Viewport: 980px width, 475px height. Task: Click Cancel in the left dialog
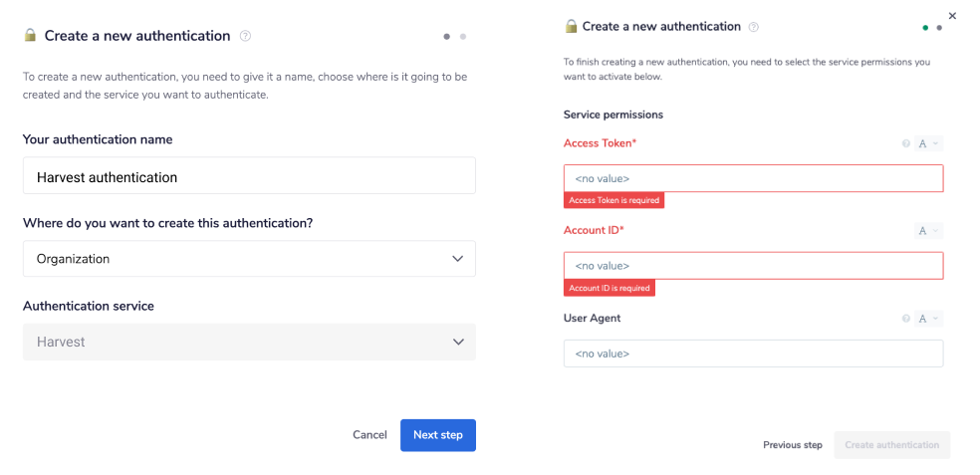coord(369,435)
